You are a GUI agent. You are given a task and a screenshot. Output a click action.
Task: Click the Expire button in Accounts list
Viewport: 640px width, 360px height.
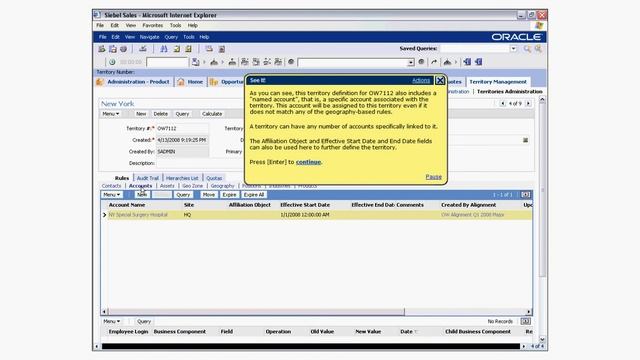pos(229,195)
